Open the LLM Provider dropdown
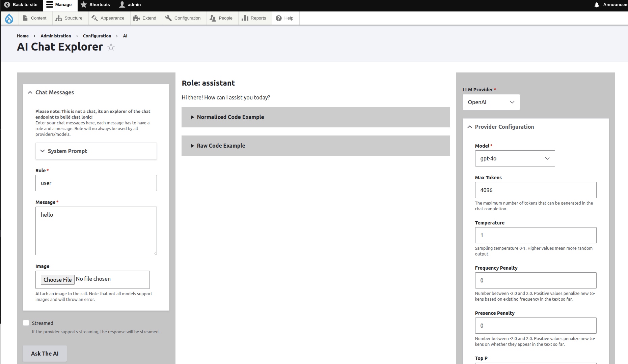628x364 pixels. [x=491, y=102]
